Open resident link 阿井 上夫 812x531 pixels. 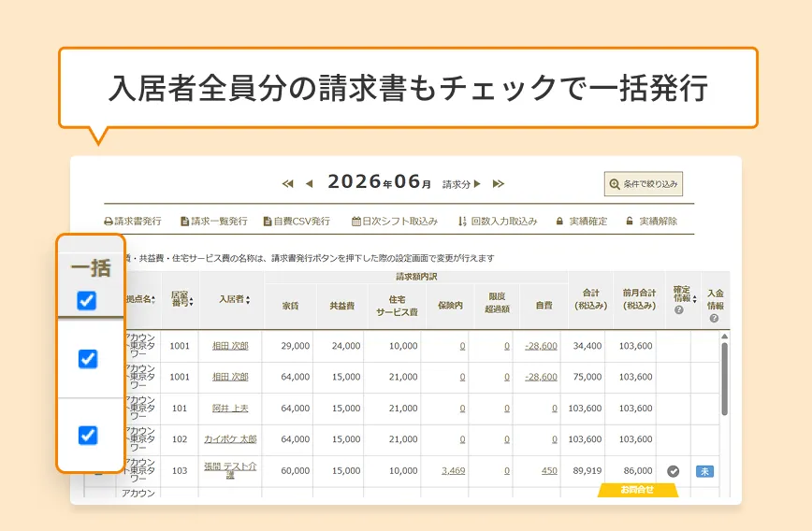(x=230, y=409)
